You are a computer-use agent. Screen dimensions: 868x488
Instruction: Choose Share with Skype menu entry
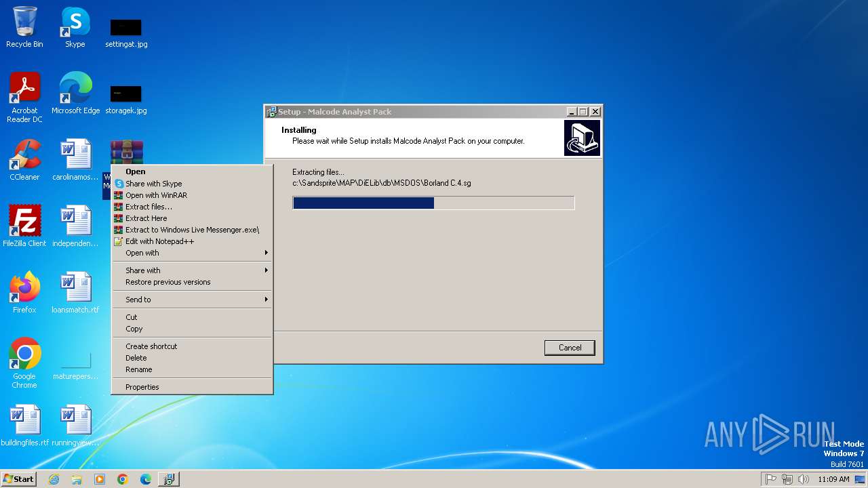pyautogui.click(x=192, y=184)
